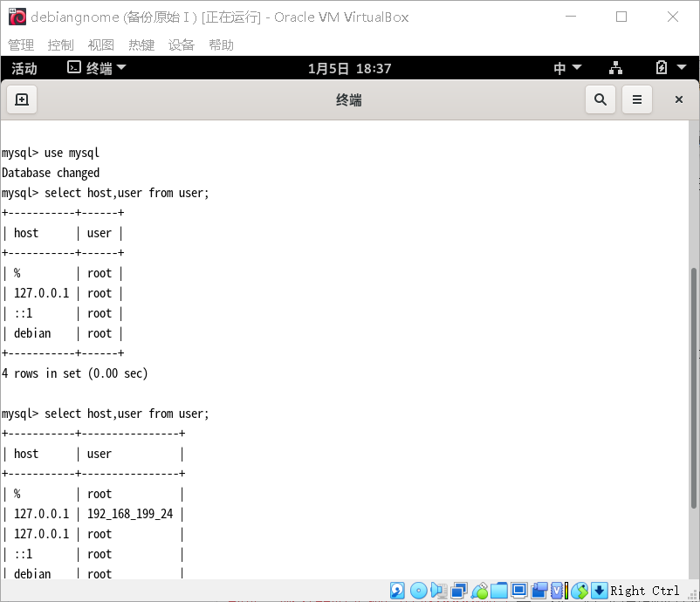Click the CPU virtualization indicator icon
Viewport: 700px width, 602px height.
559,591
